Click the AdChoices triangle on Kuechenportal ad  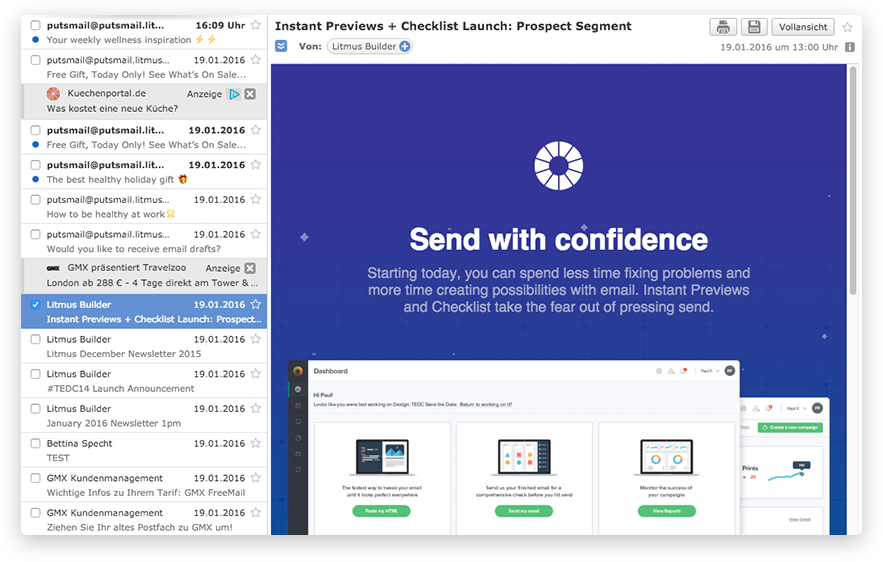(x=234, y=94)
